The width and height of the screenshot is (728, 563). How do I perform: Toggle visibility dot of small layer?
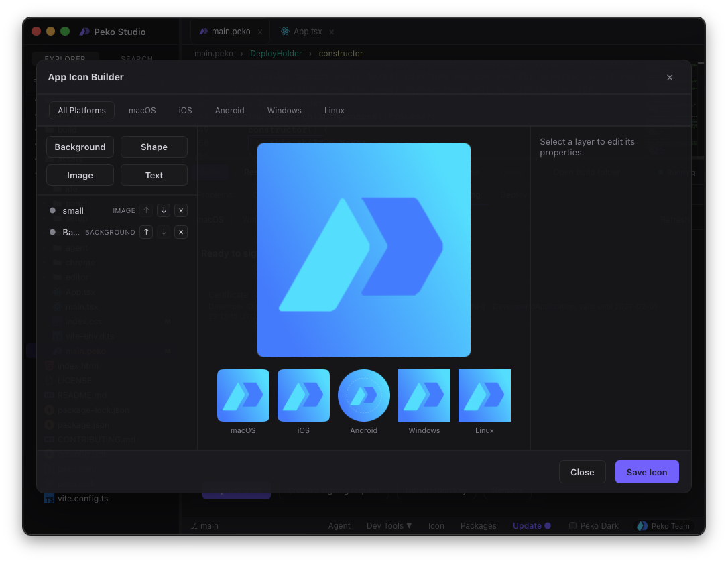52,210
